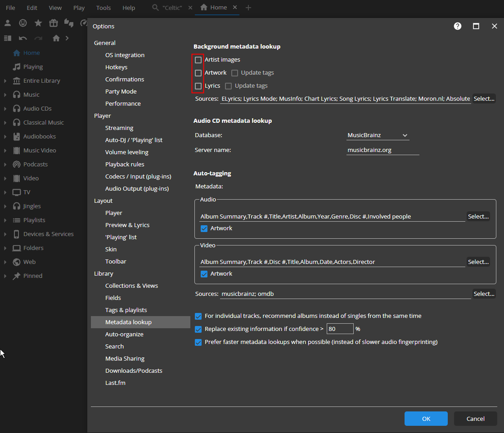Click the Devices & Services phone icon
This screenshot has width=504, height=433.
pos(17,234)
